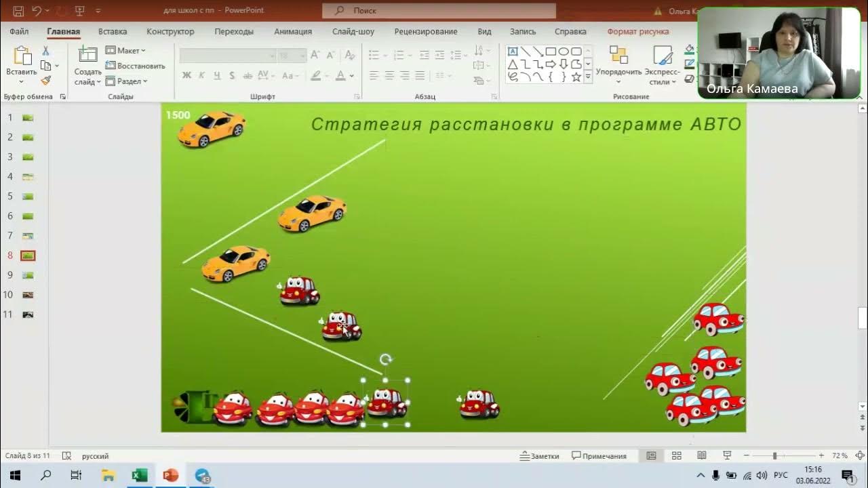
Task: Click the Save icon in title bar
Action: (x=18, y=11)
